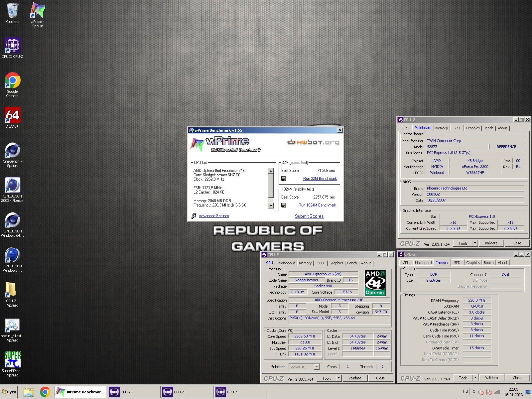Image resolution: width=532 pixels, height=399 pixels.
Task: Click the network signal tray icon
Action: 497,392
